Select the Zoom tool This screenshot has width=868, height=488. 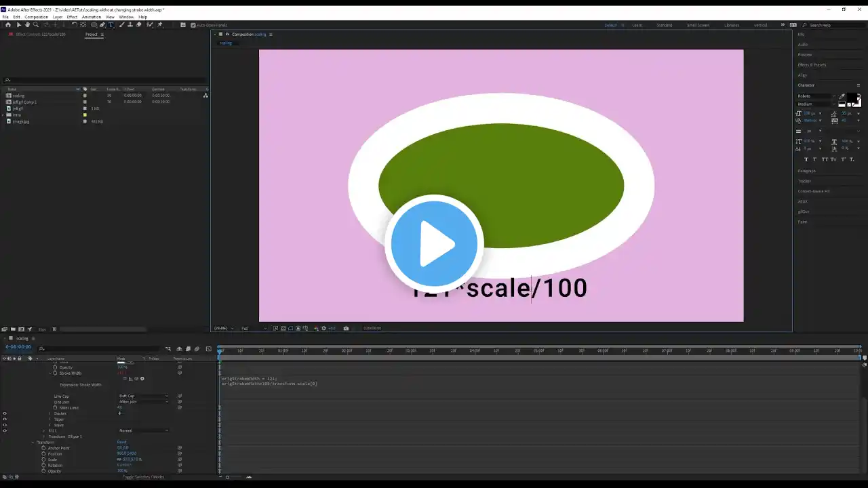pyautogui.click(x=36, y=25)
